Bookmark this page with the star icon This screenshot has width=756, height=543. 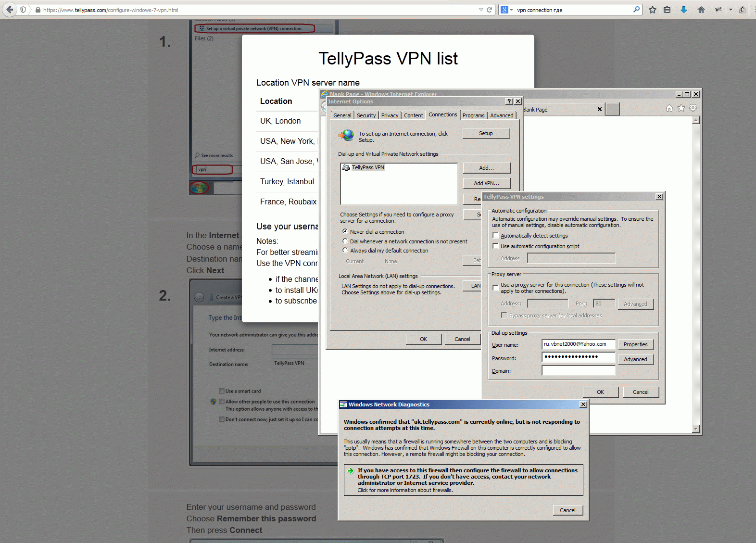[653, 10]
